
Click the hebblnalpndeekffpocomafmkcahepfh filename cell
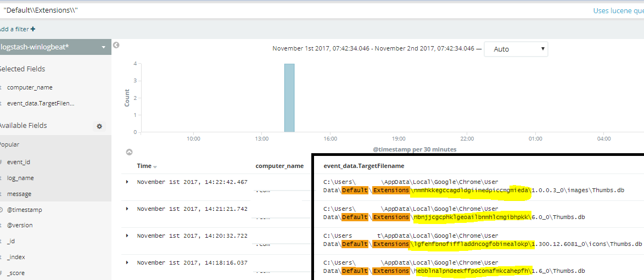(454, 266)
